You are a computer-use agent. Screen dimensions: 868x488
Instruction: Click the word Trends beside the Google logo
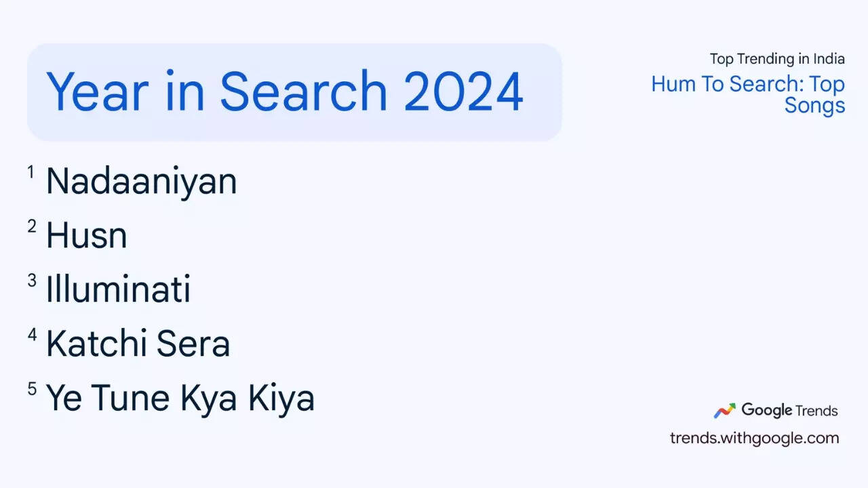pyautogui.click(x=816, y=411)
